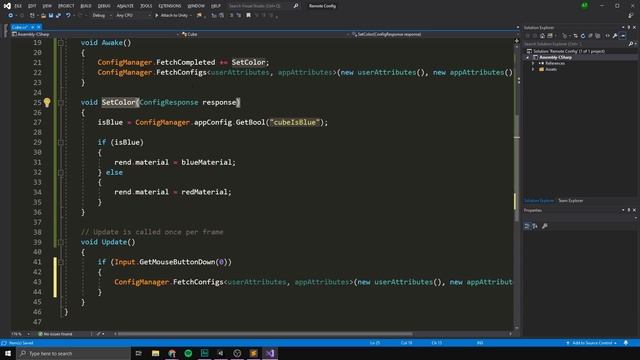Open the Window menu

[196, 6]
